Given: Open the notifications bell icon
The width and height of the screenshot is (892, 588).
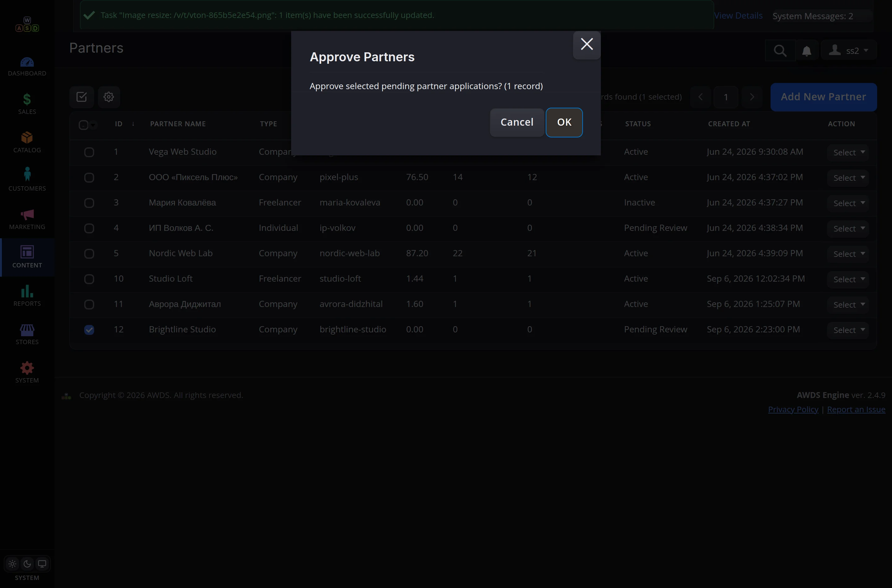Looking at the screenshot, I should [807, 51].
